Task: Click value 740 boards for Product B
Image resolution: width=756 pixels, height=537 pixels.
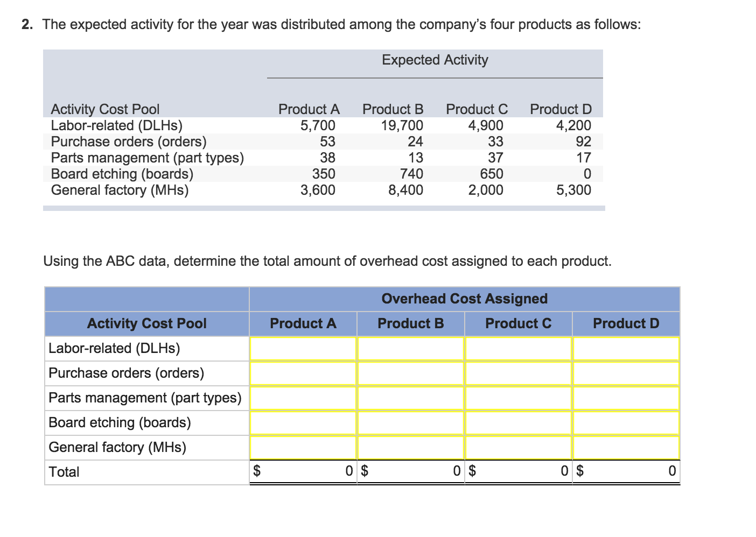Action: pyautogui.click(x=411, y=174)
